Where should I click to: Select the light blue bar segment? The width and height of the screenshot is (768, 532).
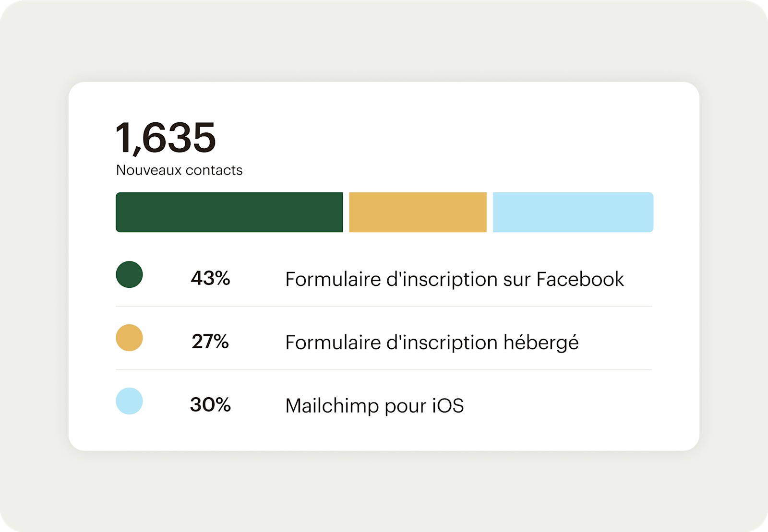(573, 212)
